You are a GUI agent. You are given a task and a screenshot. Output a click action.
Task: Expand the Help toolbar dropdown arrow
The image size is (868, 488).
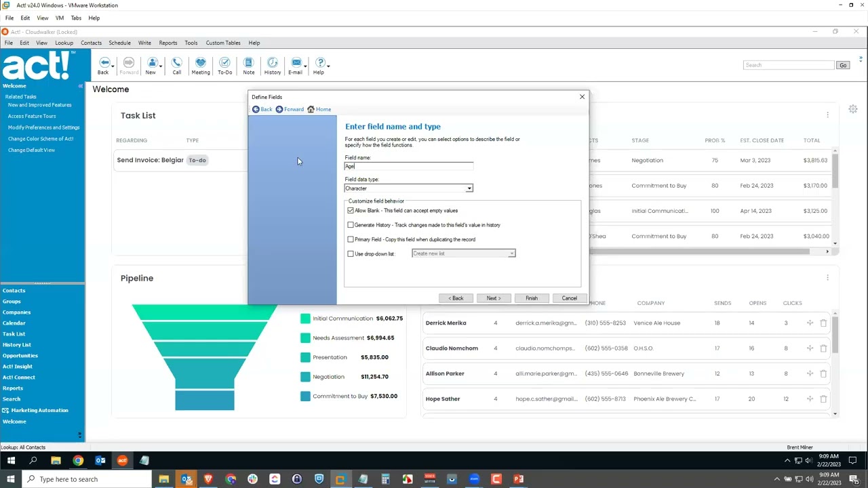329,66
